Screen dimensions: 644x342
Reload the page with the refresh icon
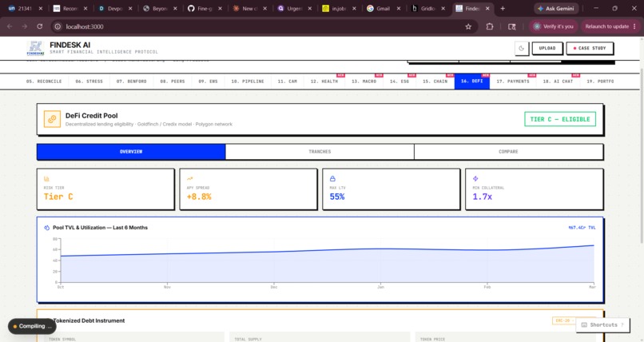tap(39, 26)
